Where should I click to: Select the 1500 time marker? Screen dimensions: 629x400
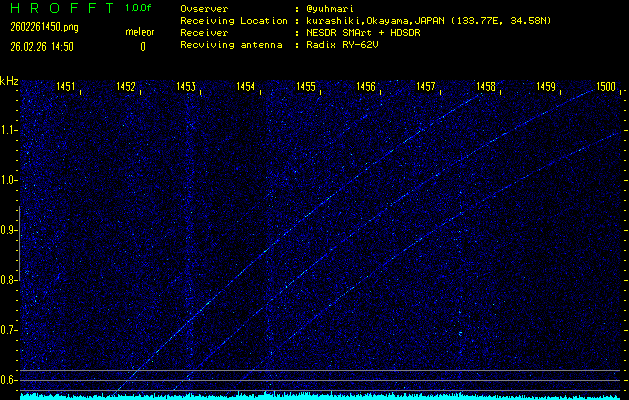(x=605, y=88)
